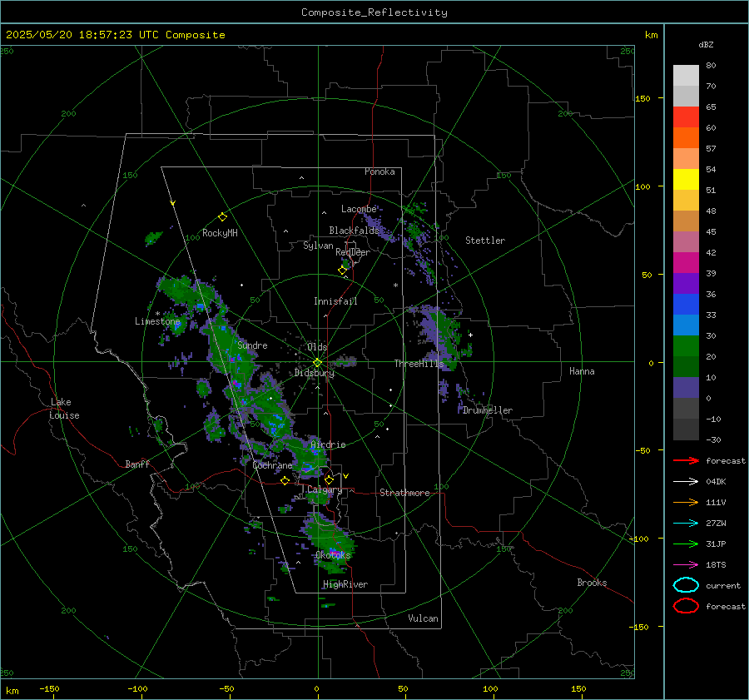
Task: Click the Vulcan city label
Action: 423,618
